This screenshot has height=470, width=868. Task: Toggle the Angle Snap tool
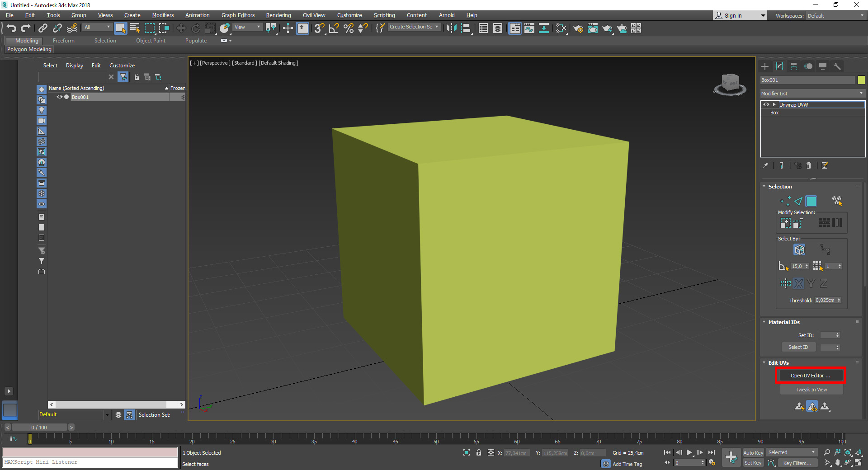pos(334,28)
